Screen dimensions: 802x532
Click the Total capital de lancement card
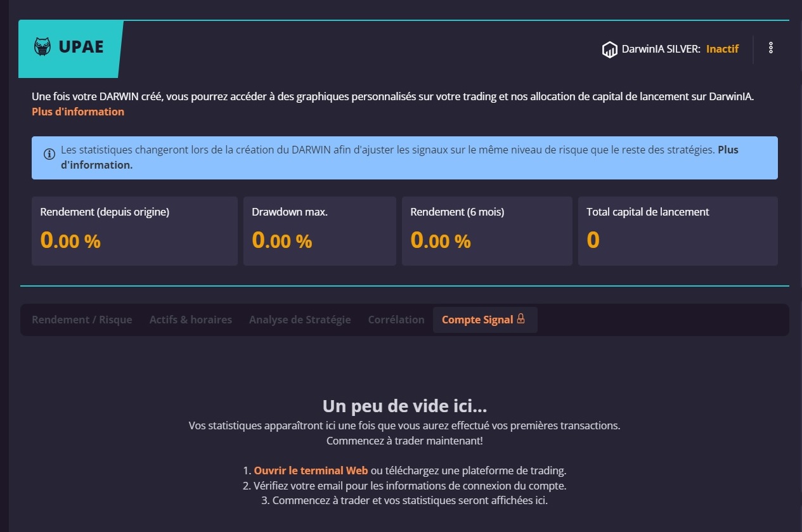(677, 231)
